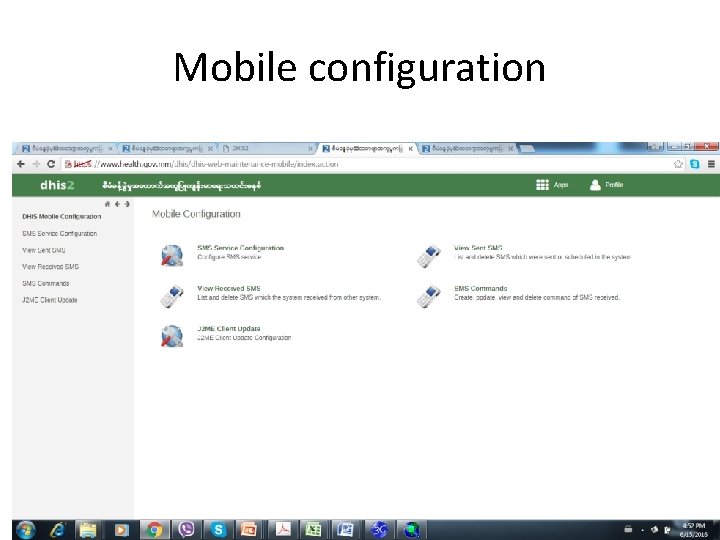
Task: Click the SMS Commands phone icon
Action: [429, 296]
